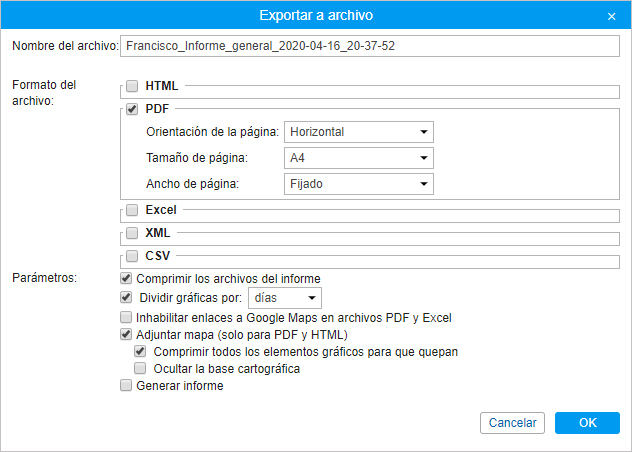Tick the Excel format checkbox

tap(132, 210)
